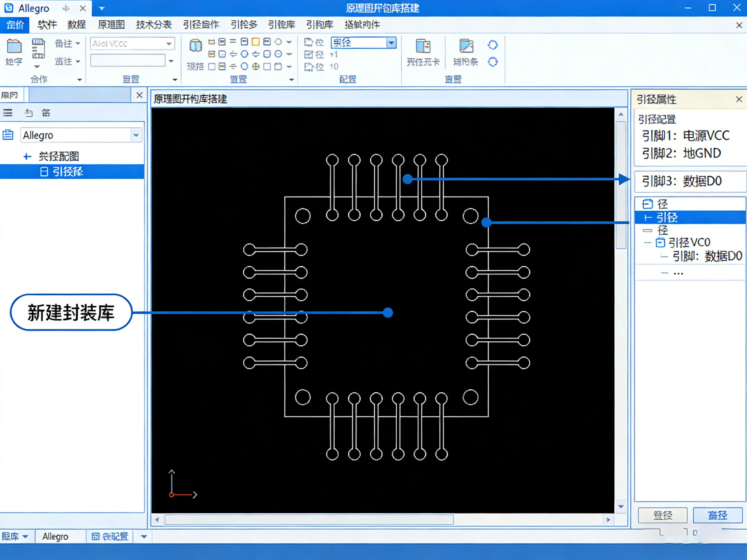This screenshot has height=560, width=747.
Task: Click the crosshair circle icon in bottom row
Action: [x=256, y=67]
